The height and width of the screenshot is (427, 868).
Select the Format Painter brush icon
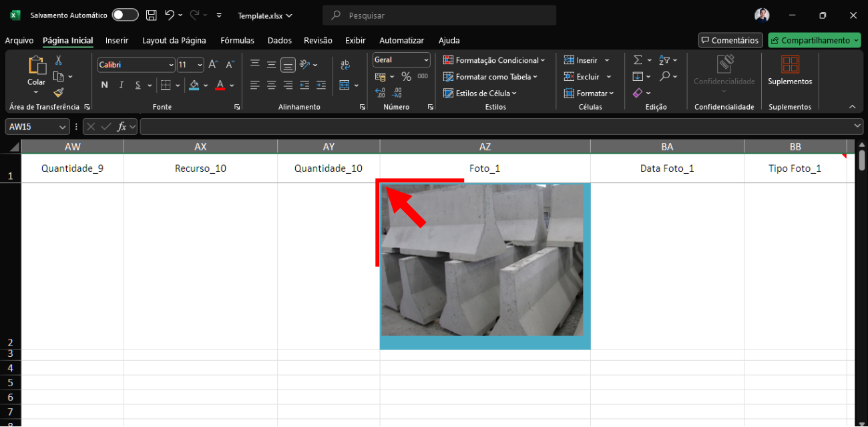(x=59, y=92)
